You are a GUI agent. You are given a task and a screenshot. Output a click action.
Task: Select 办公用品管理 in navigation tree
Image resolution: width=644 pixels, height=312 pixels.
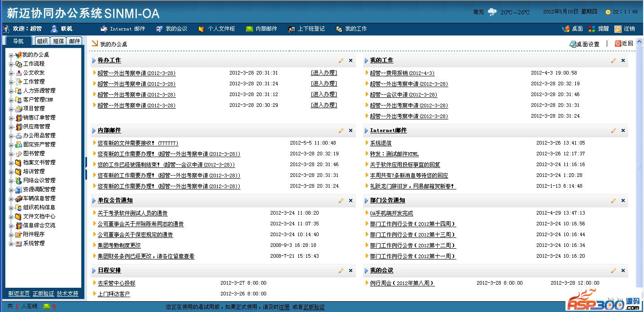39,136
